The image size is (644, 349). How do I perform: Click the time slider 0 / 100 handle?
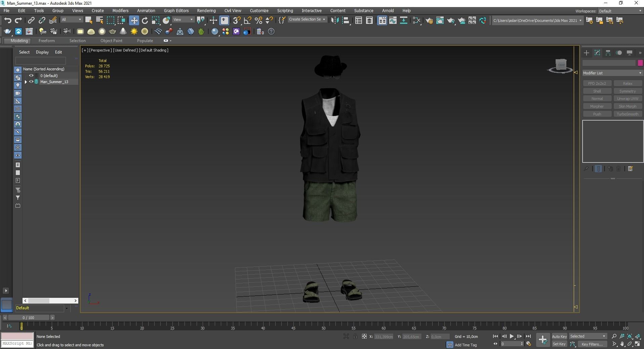pyautogui.click(x=29, y=318)
